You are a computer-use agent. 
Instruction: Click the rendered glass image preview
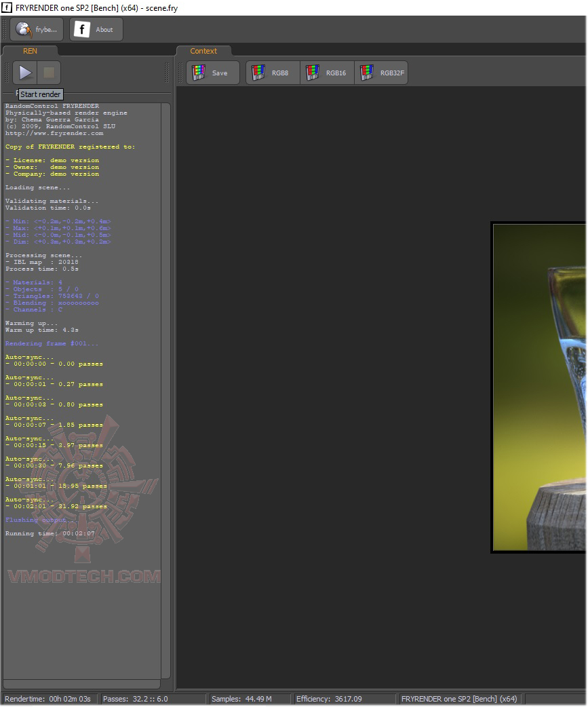tap(540, 387)
